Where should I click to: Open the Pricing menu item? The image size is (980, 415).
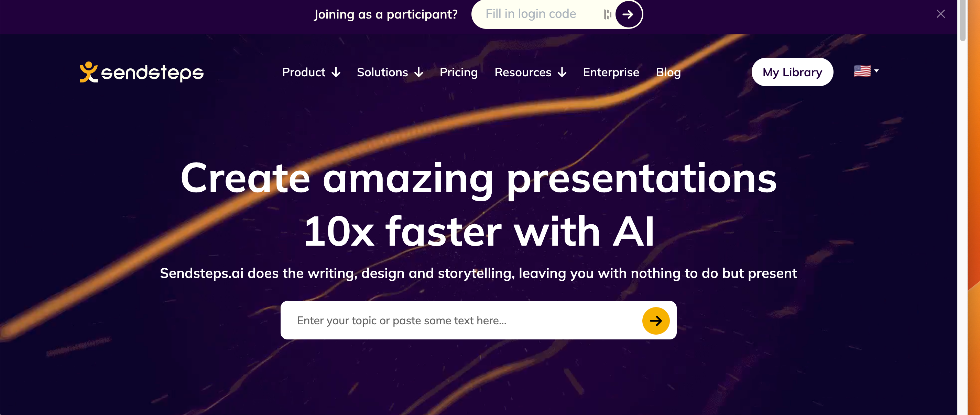459,72
